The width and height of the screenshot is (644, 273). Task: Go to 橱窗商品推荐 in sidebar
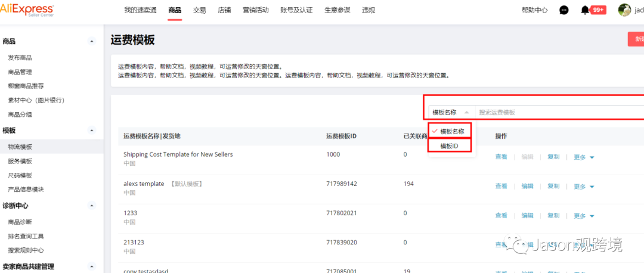coord(26,86)
